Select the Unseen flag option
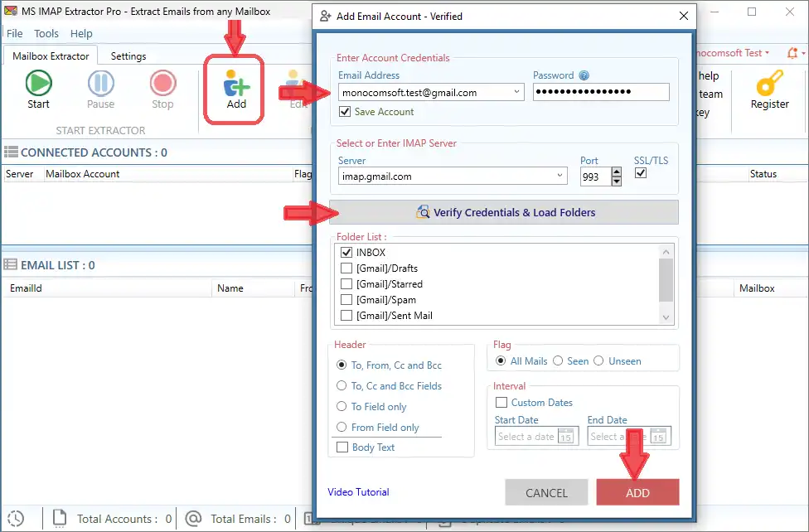 (598, 360)
